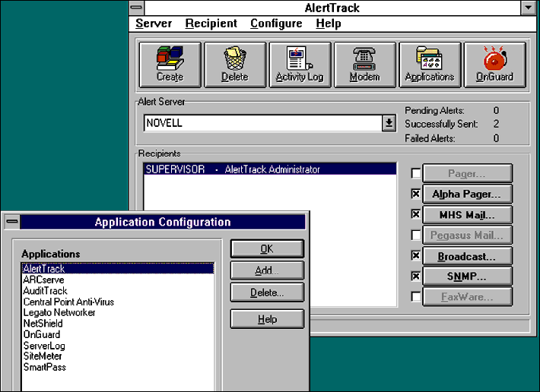Open the Help menu
The height and width of the screenshot is (392, 540).
tap(329, 24)
